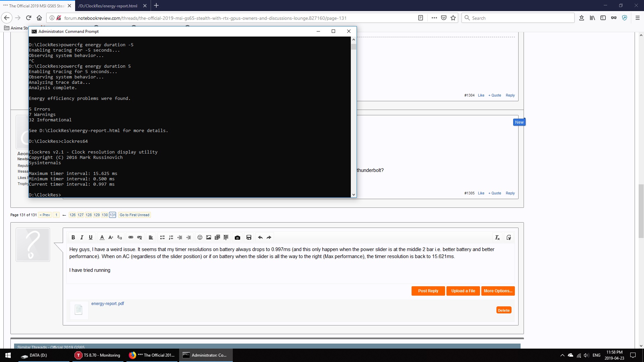This screenshot has height=362, width=644.
Task: Toggle BB code source mode
Action: click(509, 237)
